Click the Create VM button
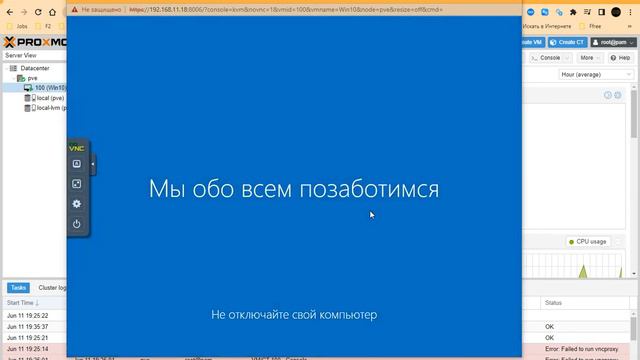 tap(534, 42)
